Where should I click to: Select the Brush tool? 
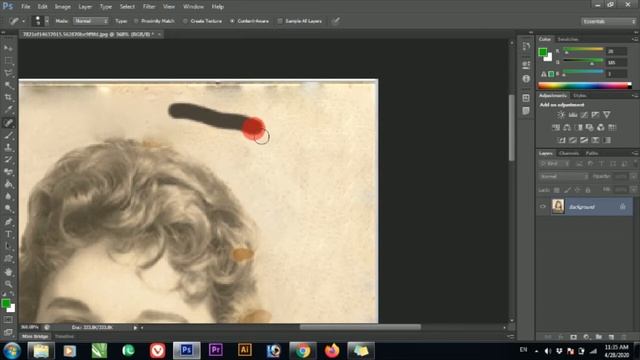click(8, 135)
